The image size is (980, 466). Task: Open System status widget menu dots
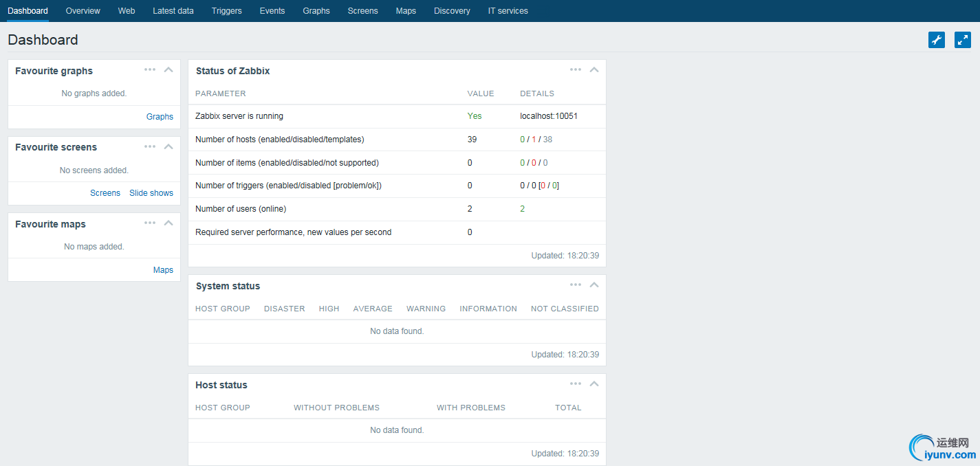point(576,285)
